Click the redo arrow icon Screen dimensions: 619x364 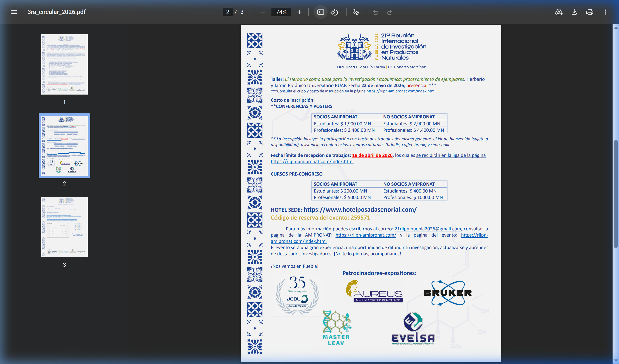click(389, 12)
